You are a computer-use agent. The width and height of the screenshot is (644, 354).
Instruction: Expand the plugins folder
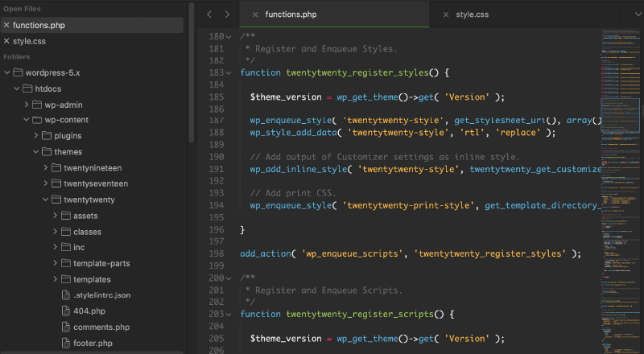click(36, 135)
